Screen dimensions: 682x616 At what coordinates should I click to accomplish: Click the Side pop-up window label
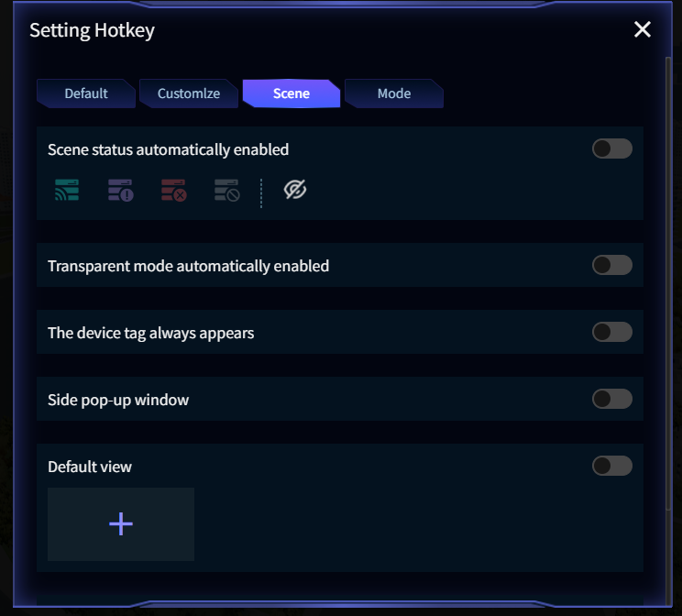118,400
